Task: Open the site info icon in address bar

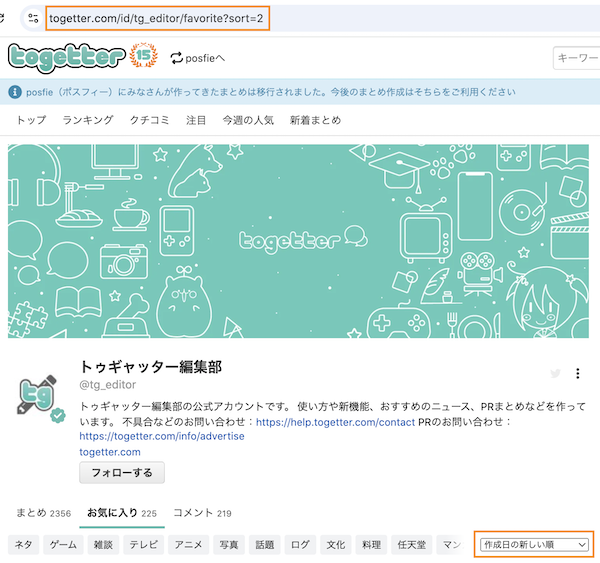Action: point(33,18)
